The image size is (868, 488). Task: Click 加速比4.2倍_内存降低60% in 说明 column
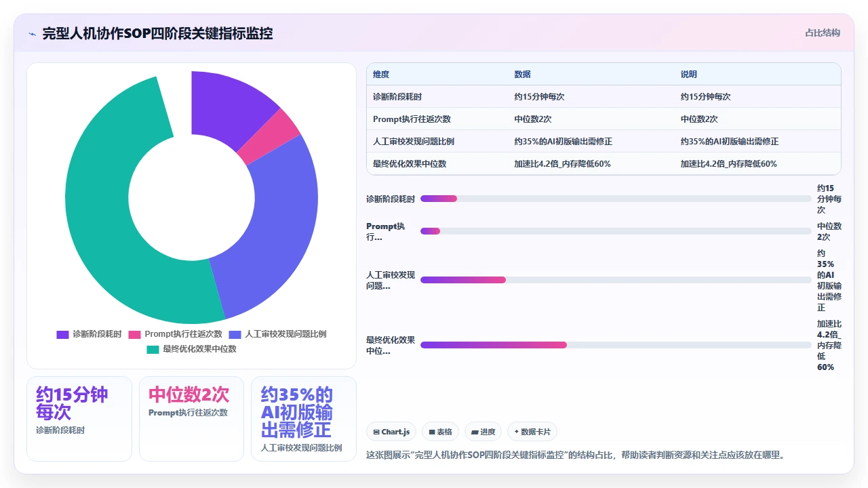(729, 164)
